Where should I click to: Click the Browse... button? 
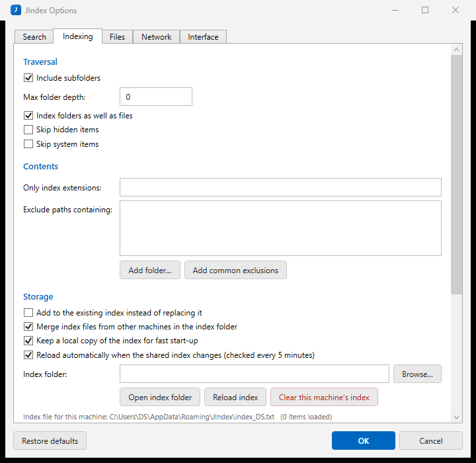click(x=417, y=374)
